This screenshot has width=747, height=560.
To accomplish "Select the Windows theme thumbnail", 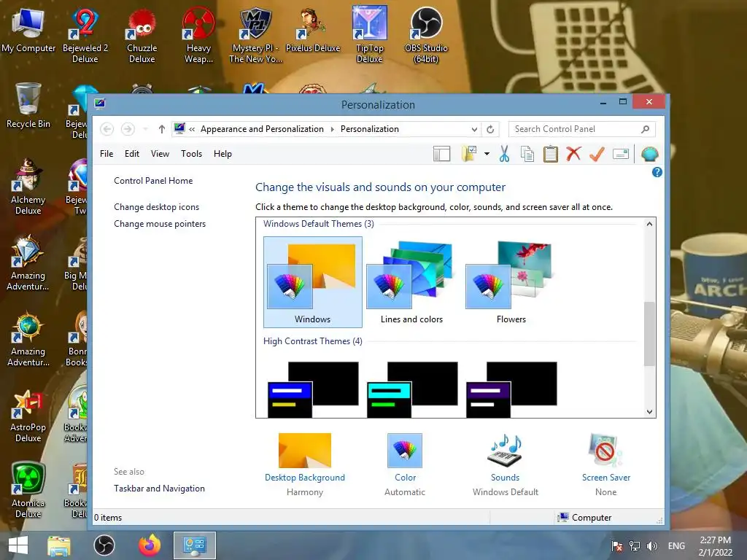I will (x=312, y=282).
